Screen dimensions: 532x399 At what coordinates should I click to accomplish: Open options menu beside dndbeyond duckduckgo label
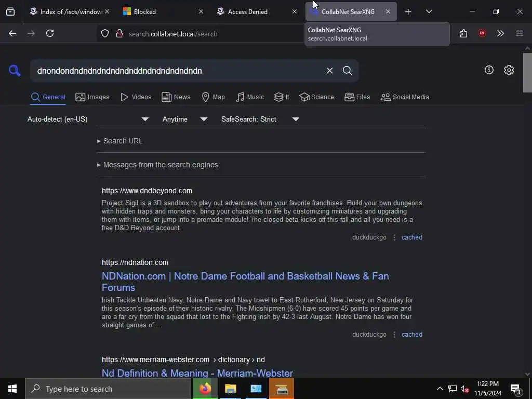[x=394, y=237]
